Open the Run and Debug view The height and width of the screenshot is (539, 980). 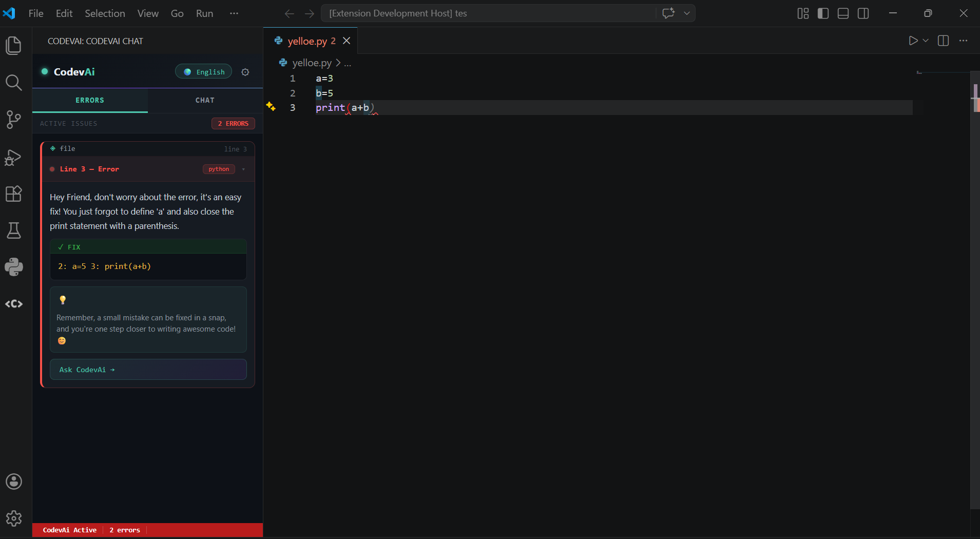coord(14,157)
